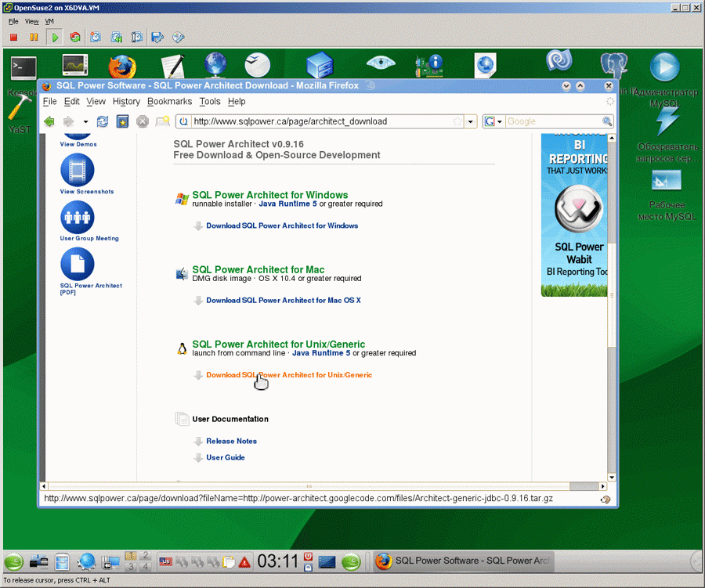Pause the virtual machine with the Suspend icon
This screenshot has width=705, height=588.
click(34, 38)
